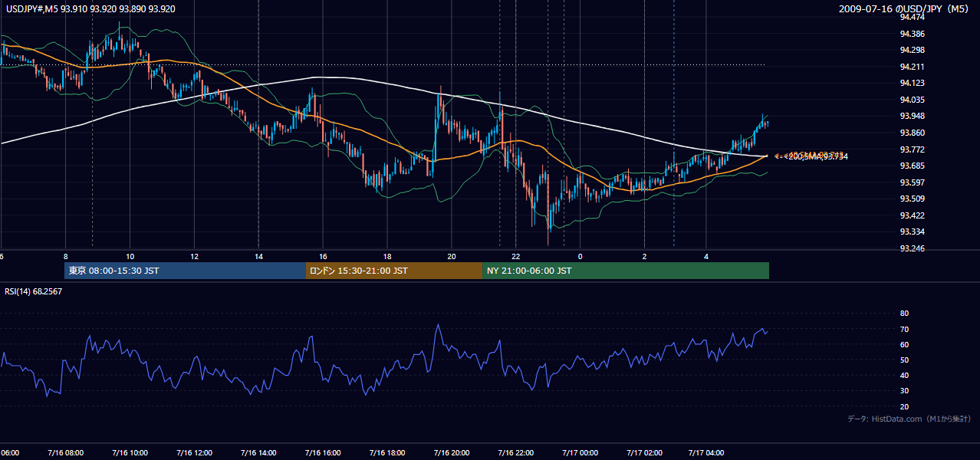Screen dimensions: 980x460
Task: Click the 94.035 price axis label
Action: point(912,100)
